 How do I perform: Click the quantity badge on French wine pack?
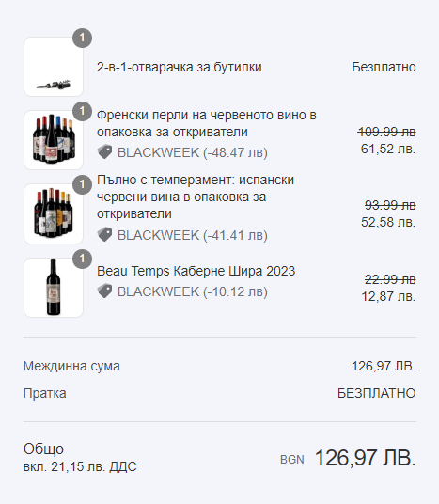83,111
